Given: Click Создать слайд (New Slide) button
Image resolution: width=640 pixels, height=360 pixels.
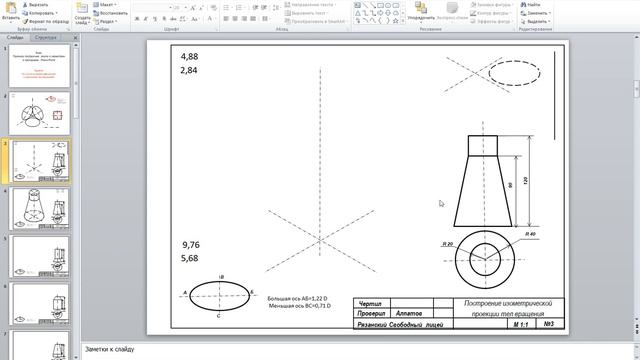Looking at the screenshot, I should pos(82,13).
